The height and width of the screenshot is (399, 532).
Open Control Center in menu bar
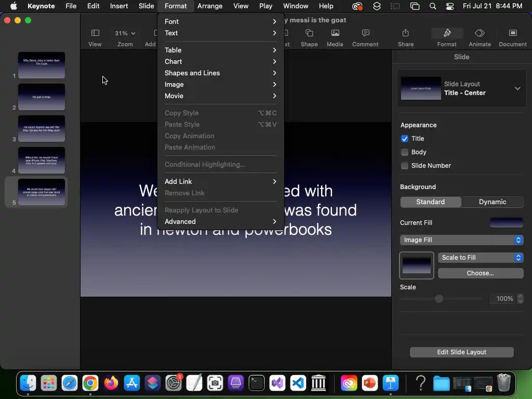point(450,6)
